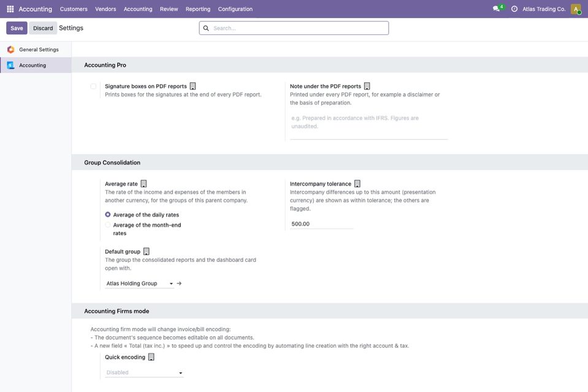This screenshot has width=588, height=392.
Task: Save the settings
Action: (17, 28)
